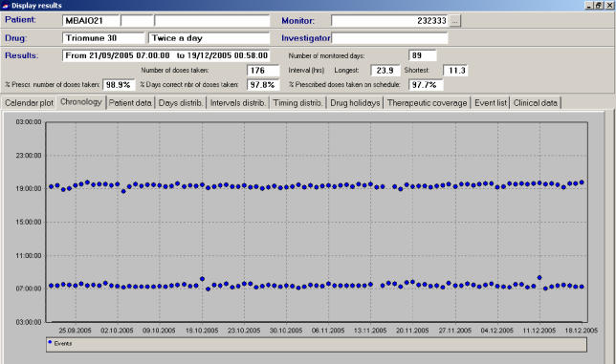
Task: Show the Drug holidays tab
Action: [x=355, y=103]
